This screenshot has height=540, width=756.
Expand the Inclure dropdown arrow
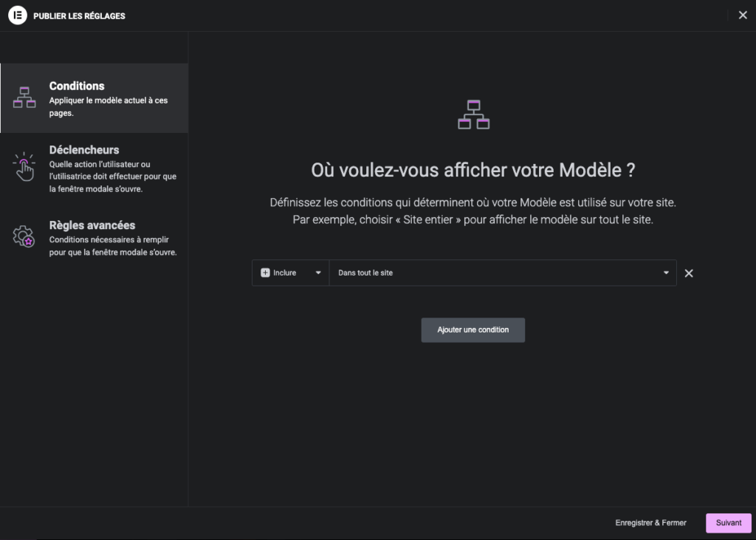pos(318,273)
